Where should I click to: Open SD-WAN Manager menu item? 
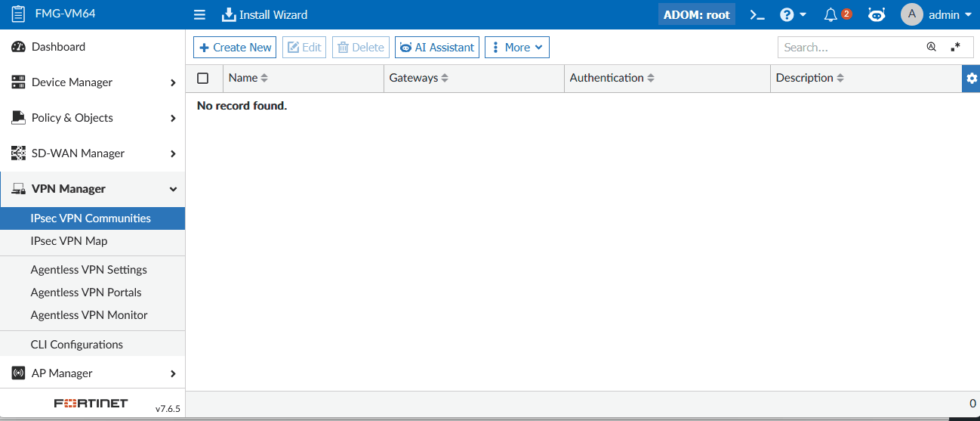92,153
